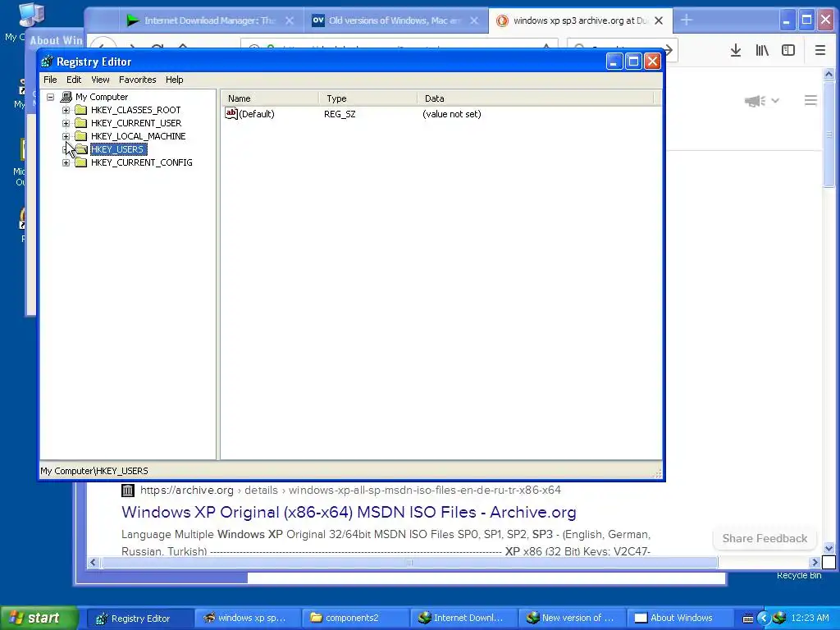
Task: Click the IDM icon in system tray
Action: [779, 619]
